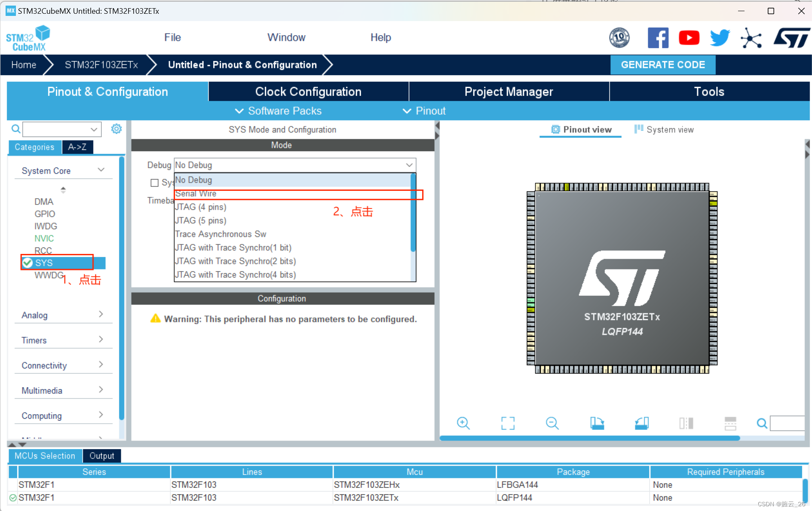The height and width of the screenshot is (511, 812).
Task: Click GENERATE CODE button
Action: coord(663,64)
